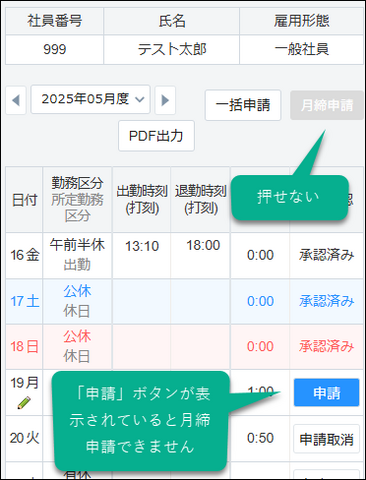Click the 日付 column header
Viewport: 366px width, 480px height.
24,200
